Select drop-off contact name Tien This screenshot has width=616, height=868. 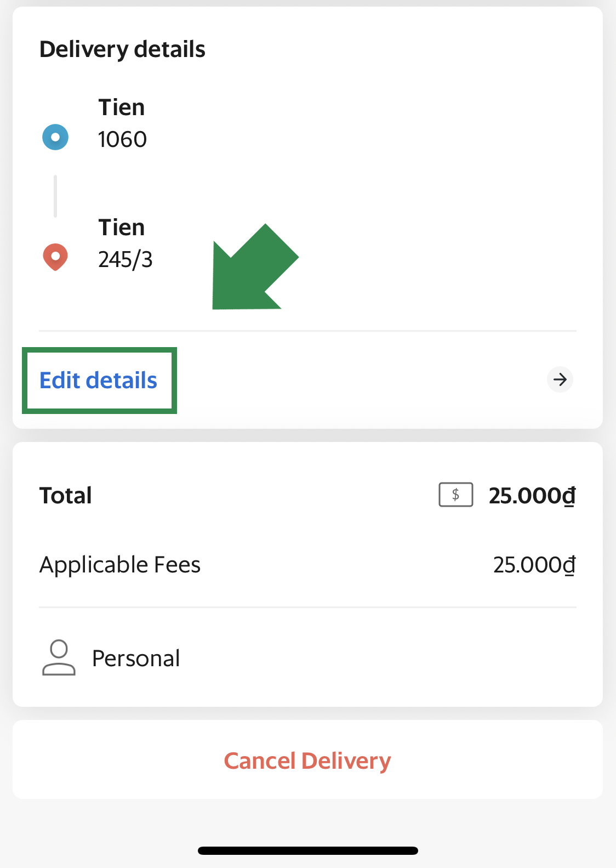[x=122, y=228]
